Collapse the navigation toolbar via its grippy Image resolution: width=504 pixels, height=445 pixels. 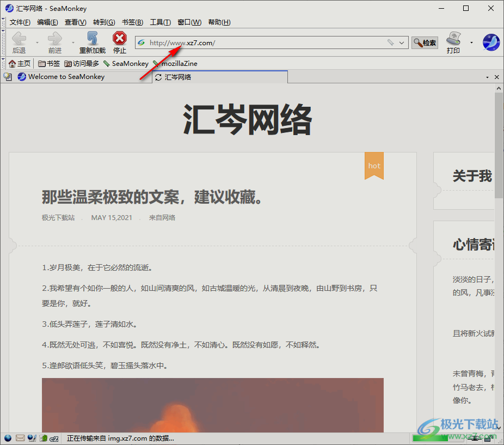tap(3, 42)
